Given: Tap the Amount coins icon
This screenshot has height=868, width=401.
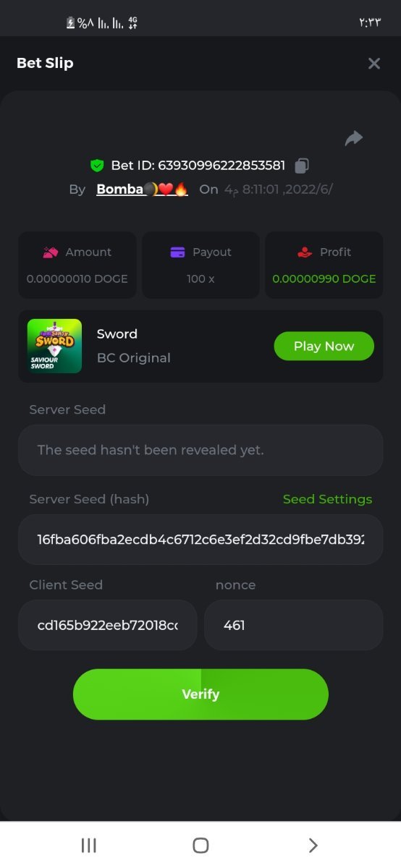Looking at the screenshot, I should (51, 252).
